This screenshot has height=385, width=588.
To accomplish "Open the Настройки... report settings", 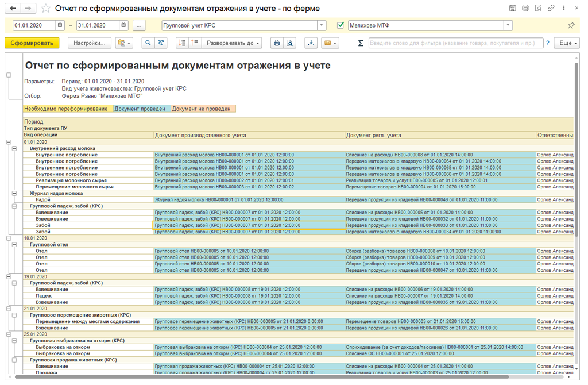I will 89,43.
